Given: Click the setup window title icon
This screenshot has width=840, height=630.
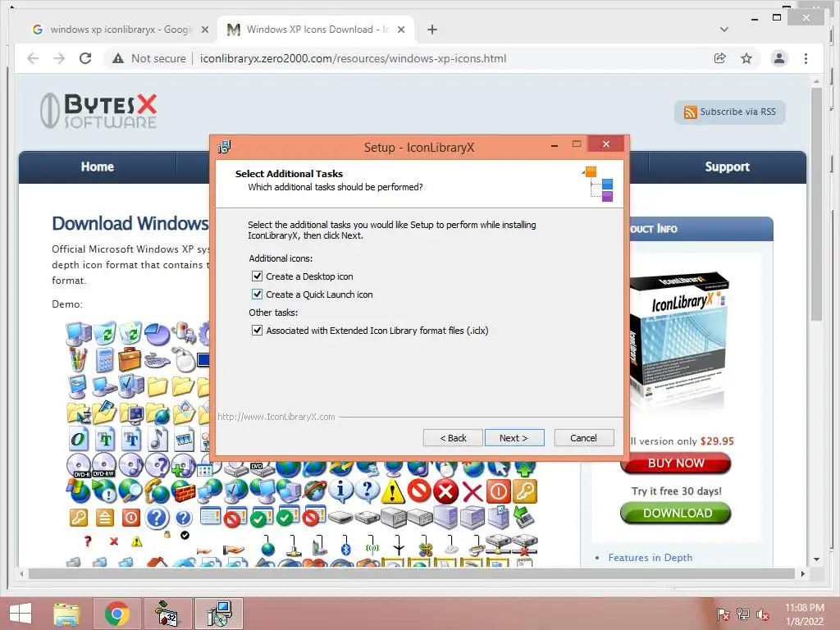Looking at the screenshot, I should click(x=225, y=147).
